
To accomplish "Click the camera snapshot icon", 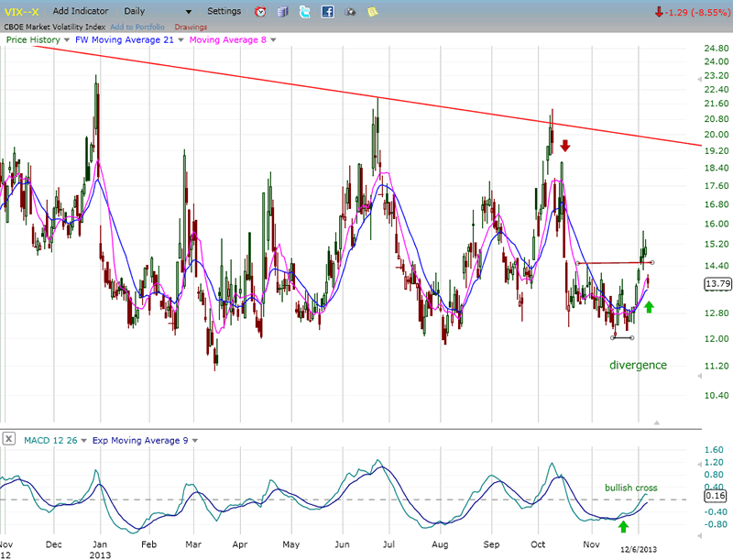I will pos(350,12).
